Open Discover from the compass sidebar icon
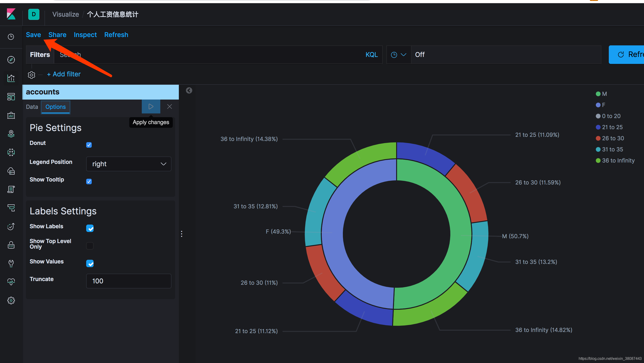Viewport: 644px width, 363px height. tap(11, 60)
